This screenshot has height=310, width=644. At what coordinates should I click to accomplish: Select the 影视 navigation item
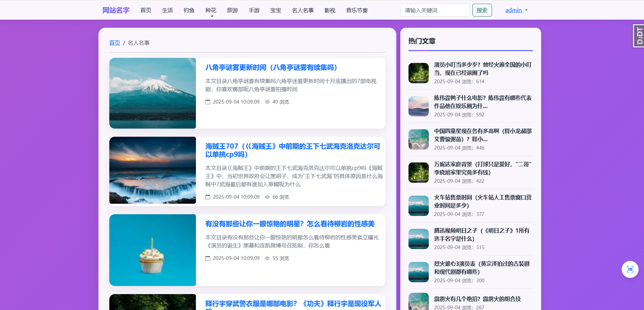[x=330, y=10]
